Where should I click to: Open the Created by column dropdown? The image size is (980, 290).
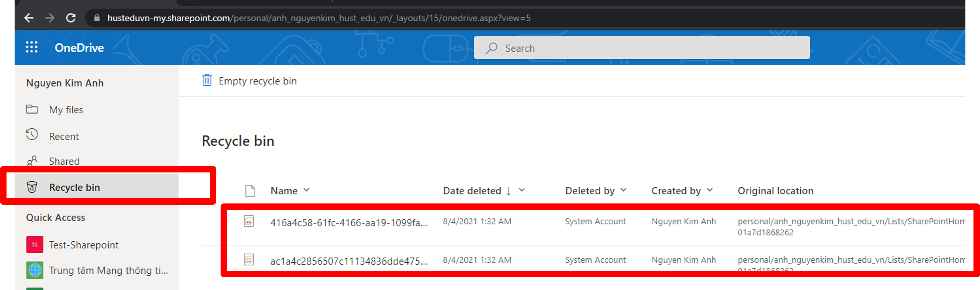[709, 190]
